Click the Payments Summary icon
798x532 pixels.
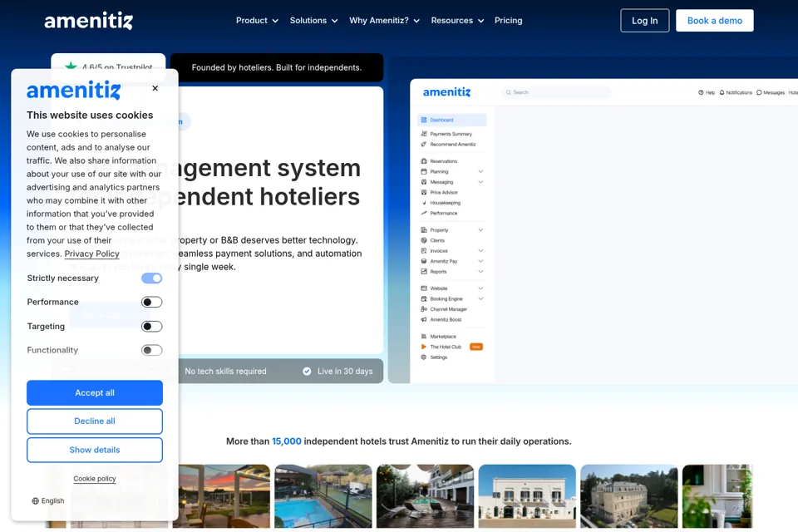(x=424, y=134)
